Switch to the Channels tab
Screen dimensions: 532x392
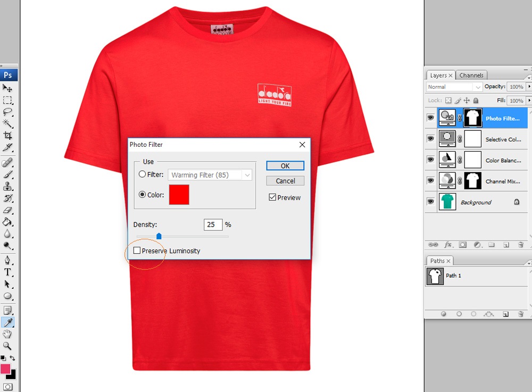(x=471, y=76)
